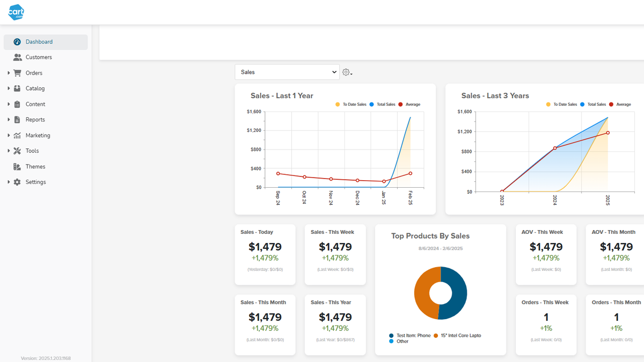
Task: Open the Themes swatch icon
Action: point(17,166)
